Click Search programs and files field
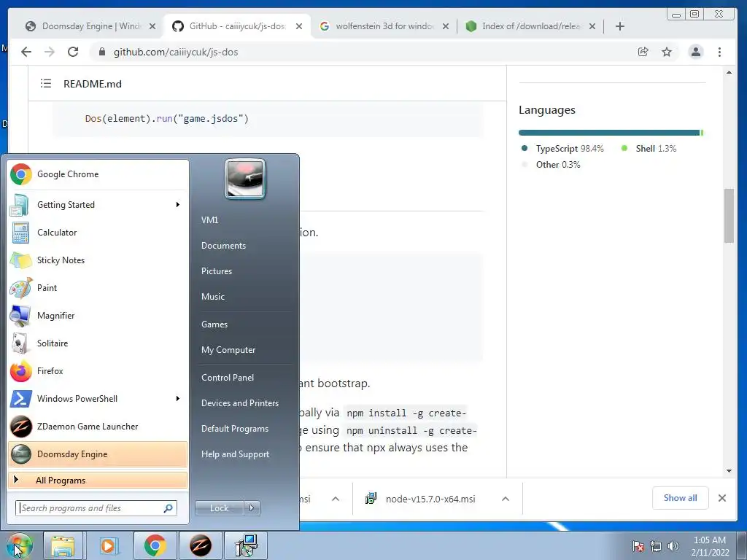 (96, 508)
